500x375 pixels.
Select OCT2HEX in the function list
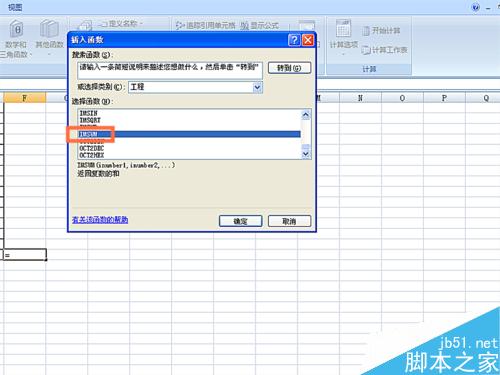click(x=92, y=155)
